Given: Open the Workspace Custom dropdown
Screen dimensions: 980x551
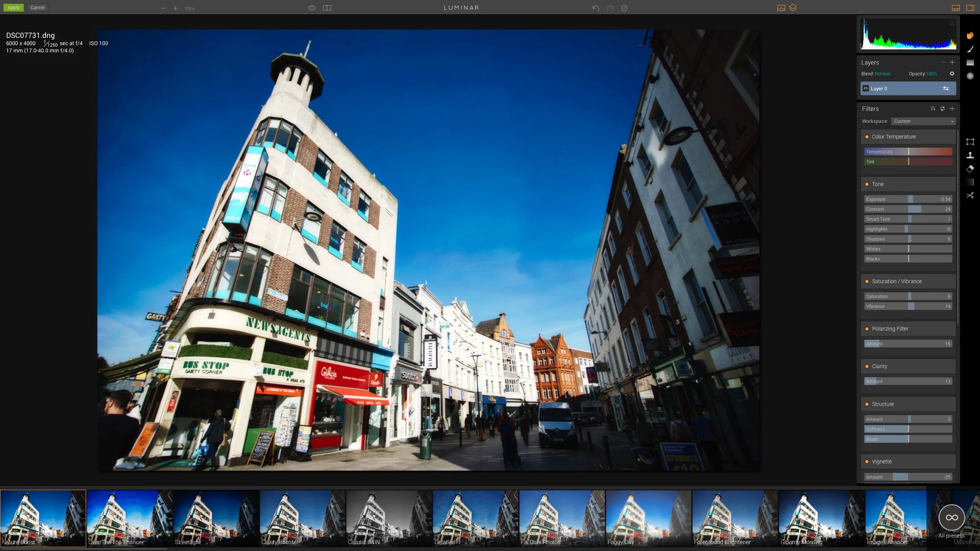Looking at the screenshot, I should click(x=923, y=121).
